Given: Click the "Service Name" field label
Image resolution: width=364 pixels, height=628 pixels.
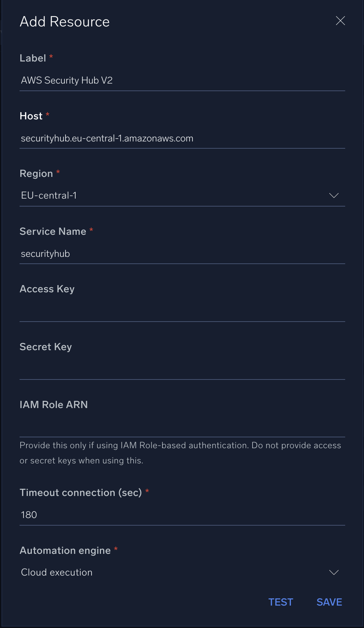Looking at the screenshot, I should click(53, 232).
